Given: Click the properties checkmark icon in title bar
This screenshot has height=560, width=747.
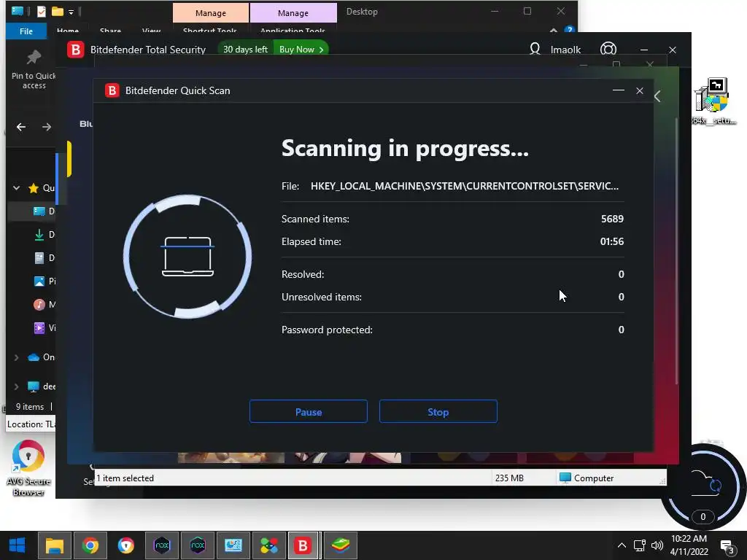Looking at the screenshot, I should (x=42, y=11).
